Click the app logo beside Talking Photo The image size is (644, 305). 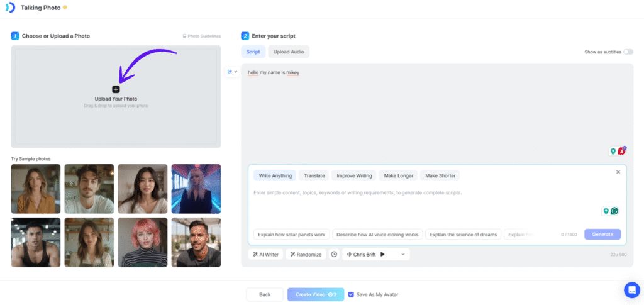pos(10,8)
